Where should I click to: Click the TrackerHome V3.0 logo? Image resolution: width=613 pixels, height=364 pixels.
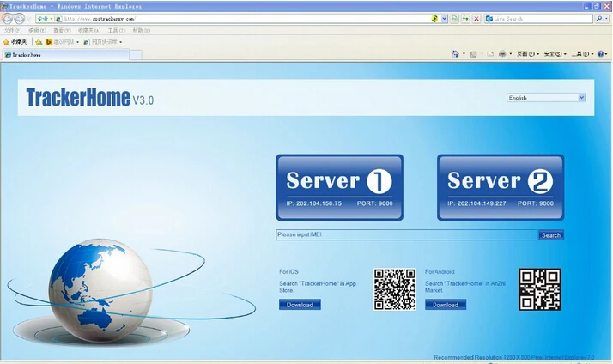[x=90, y=97]
